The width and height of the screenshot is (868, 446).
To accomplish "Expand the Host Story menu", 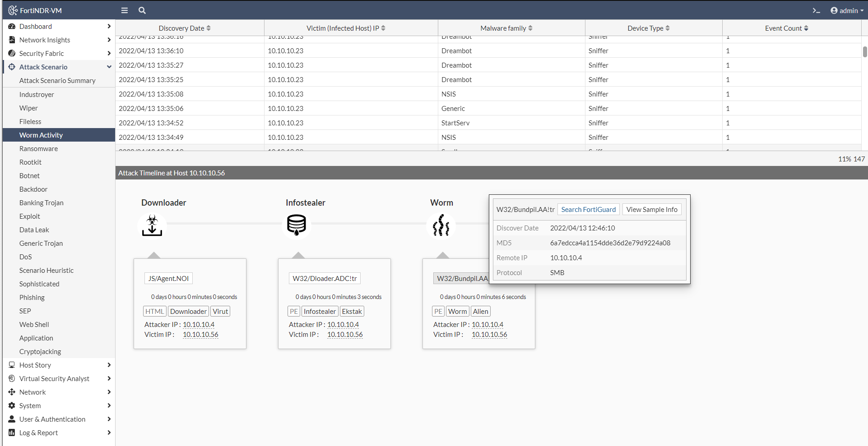I will point(59,365).
